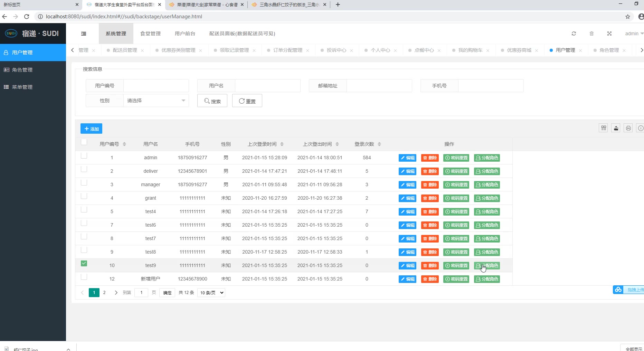Open the 性别 dropdown selector

[x=156, y=101]
